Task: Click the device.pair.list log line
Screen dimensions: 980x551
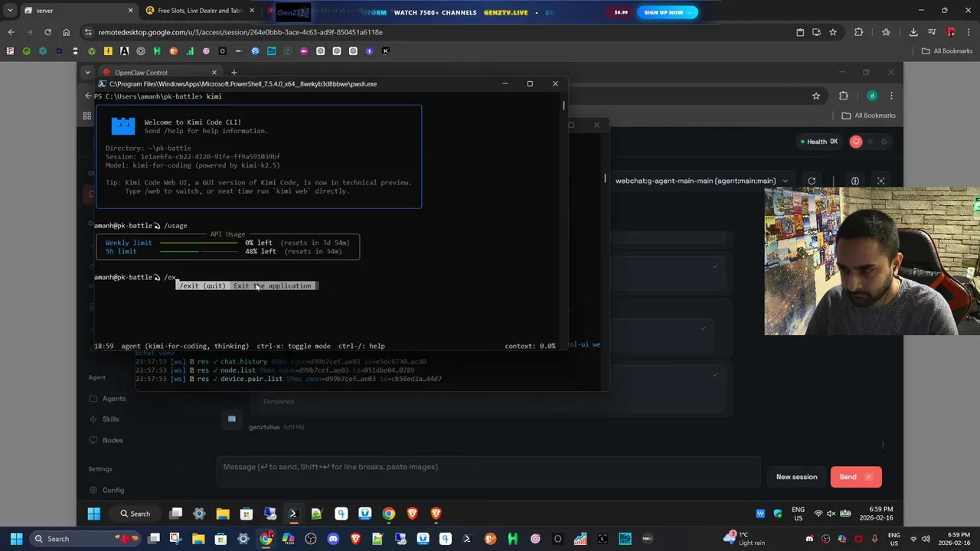Action: pos(289,379)
